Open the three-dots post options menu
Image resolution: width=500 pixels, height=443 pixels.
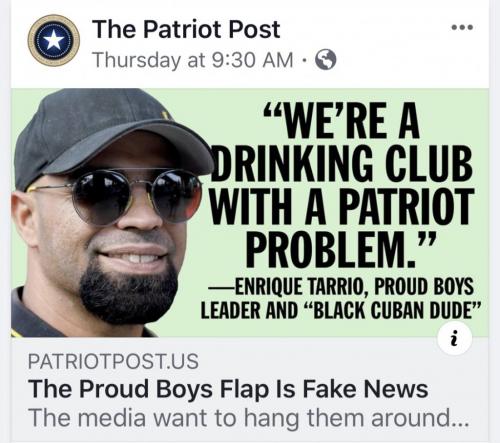[462, 27]
